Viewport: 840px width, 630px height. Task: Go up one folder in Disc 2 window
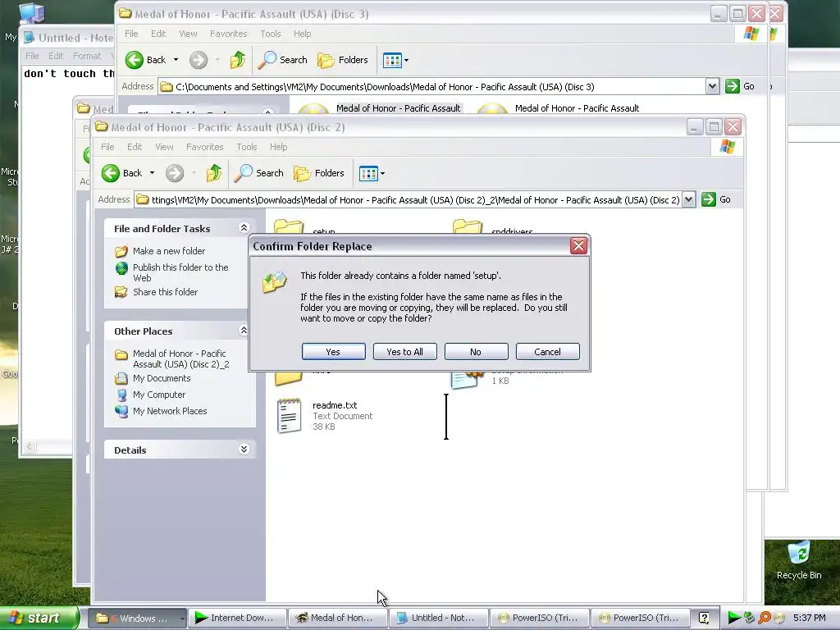point(214,173)
